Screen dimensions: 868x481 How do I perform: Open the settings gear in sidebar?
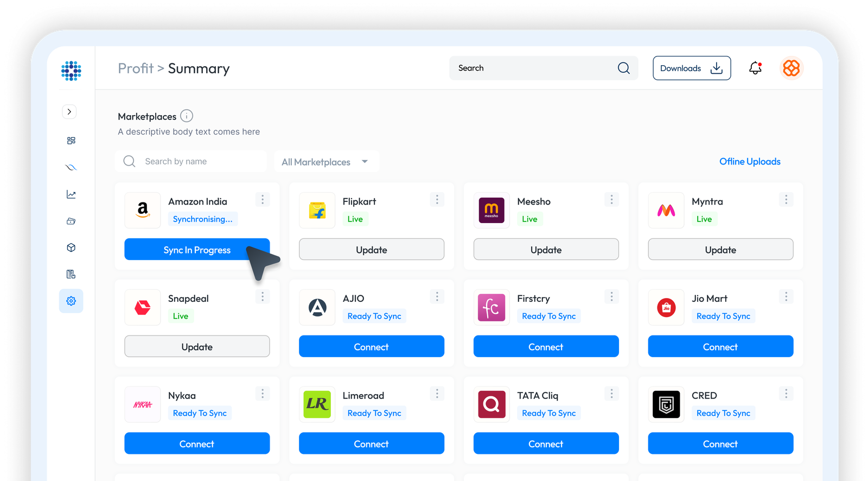tap(71, 301)
